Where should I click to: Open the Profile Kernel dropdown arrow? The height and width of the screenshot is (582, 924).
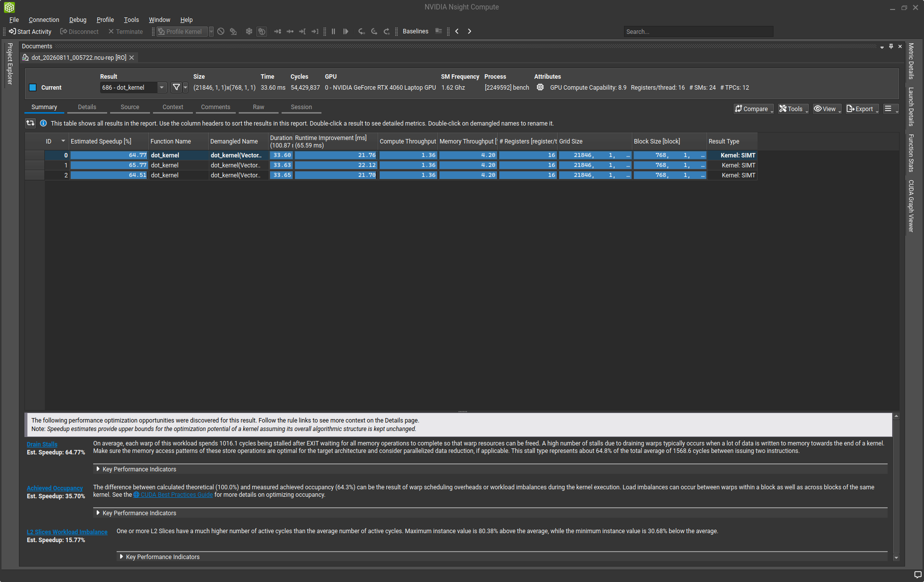211,31
